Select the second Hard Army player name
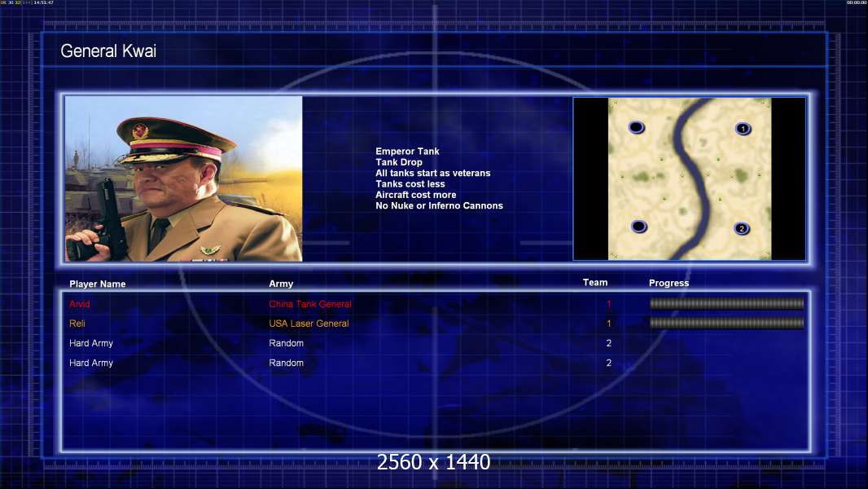The image size is (868, 489). (90, 363)
